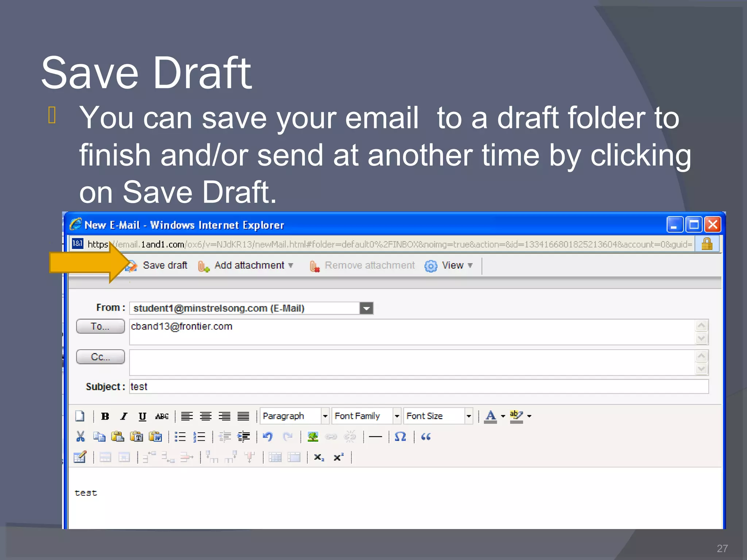Image resolution: width=747 pixels, height=560 pixels.
Task: Click the Cc field scroll down arrow
Action: tap(702, 369)
